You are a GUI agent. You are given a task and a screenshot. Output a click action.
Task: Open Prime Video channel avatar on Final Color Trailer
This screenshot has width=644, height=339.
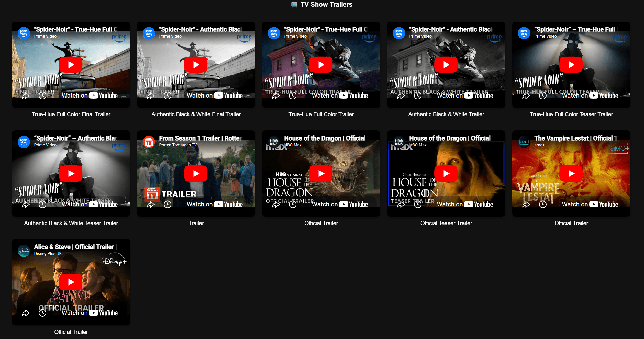(24, 33)
